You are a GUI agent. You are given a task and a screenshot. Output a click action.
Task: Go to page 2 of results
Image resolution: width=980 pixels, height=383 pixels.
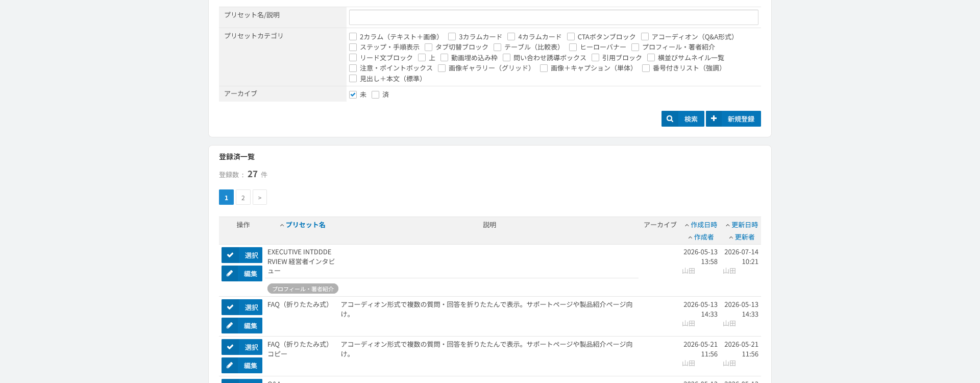click(x=243, y=197)
